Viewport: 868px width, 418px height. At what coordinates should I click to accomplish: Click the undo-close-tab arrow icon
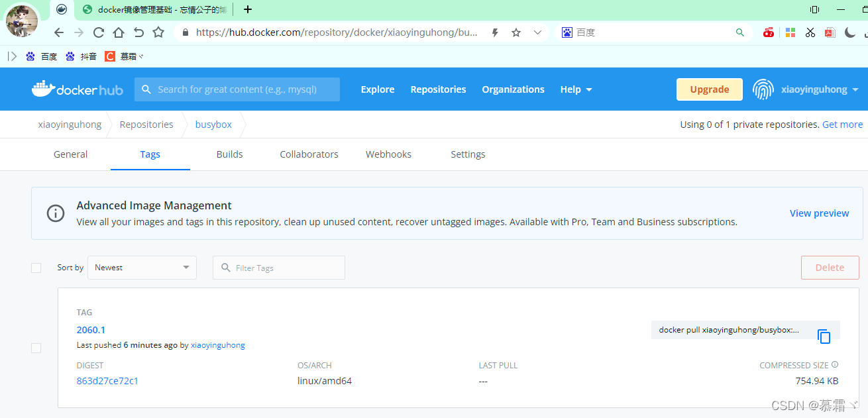coord(138,32)
